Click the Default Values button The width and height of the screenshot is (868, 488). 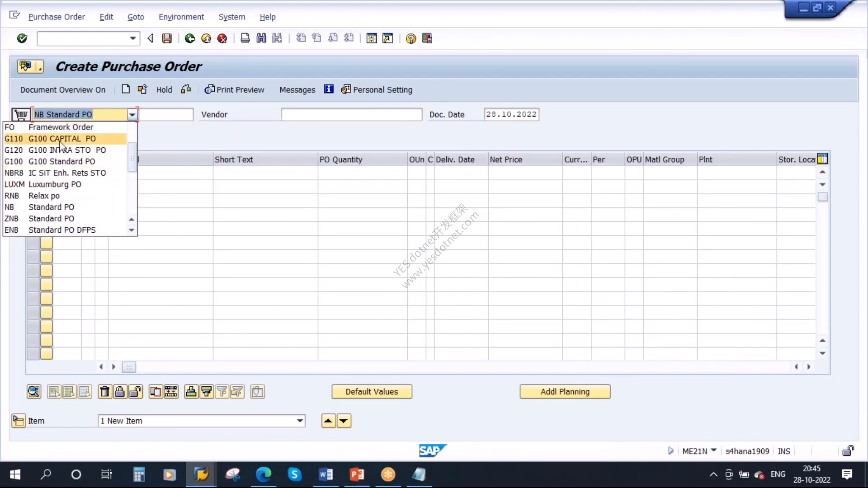(x=372, y=392)
